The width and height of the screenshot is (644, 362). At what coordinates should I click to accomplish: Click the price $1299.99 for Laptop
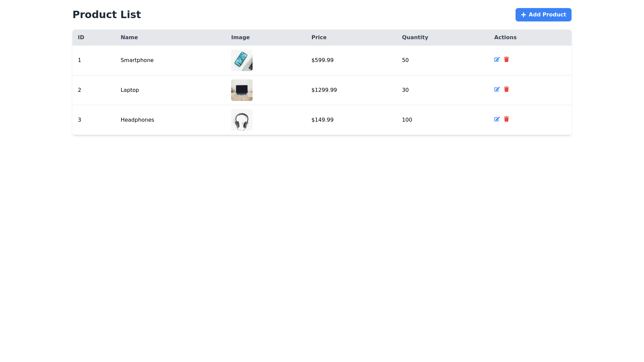click(324, 90)
